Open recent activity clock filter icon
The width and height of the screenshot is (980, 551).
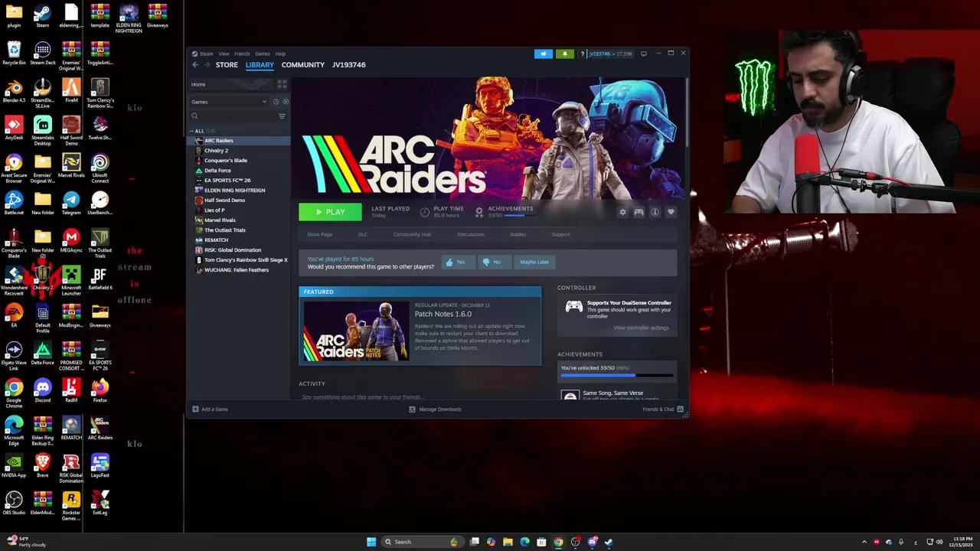(276, 102)
